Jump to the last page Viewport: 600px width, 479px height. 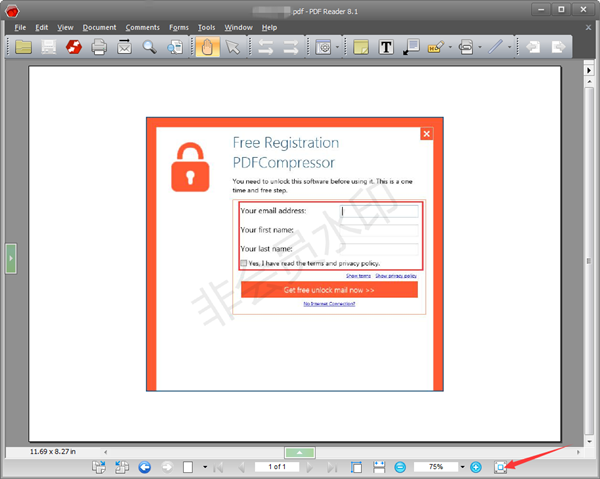(x=332, y=467)
